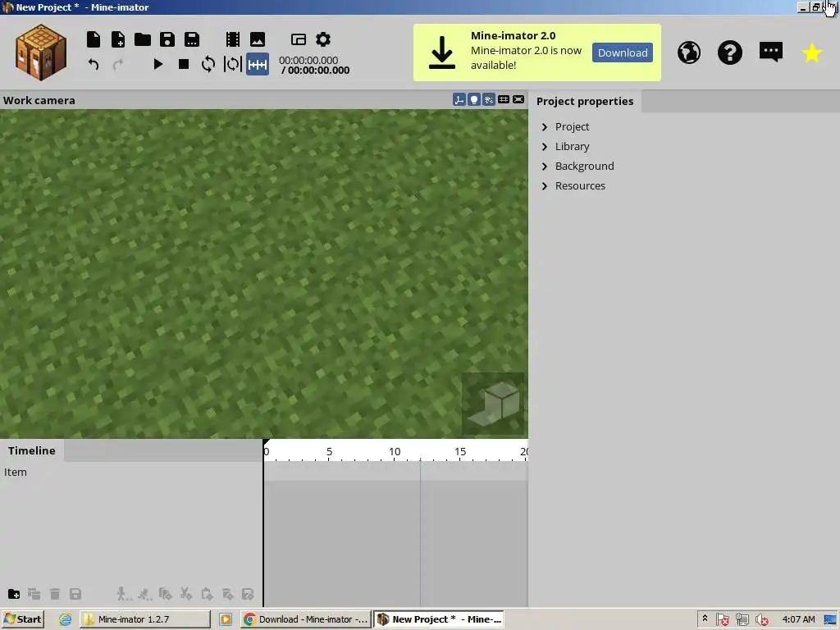
Task: Export image with the picture icon
Action: (x=257, y=39)
